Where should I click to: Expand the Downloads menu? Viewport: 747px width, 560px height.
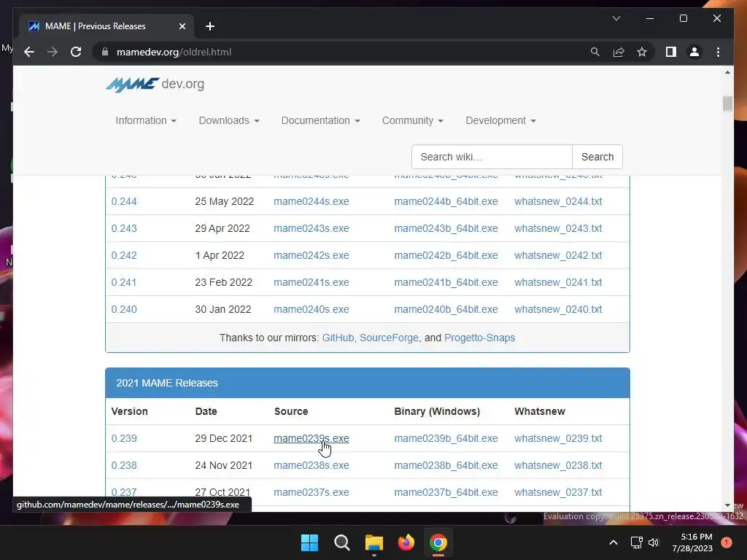[229, 120]
